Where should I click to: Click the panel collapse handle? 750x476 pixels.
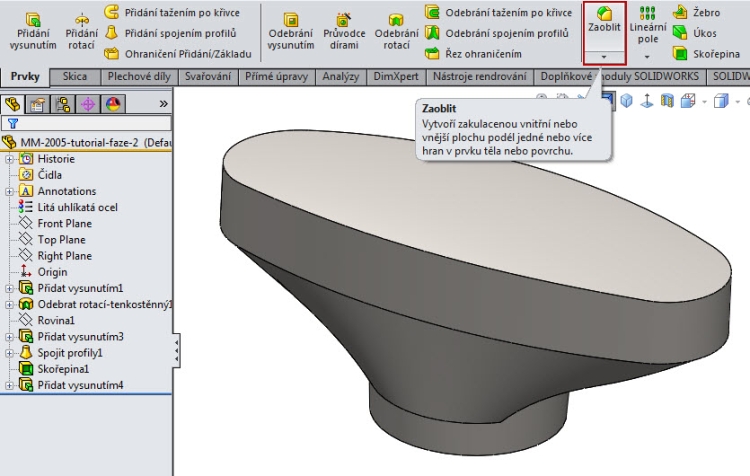176,351
